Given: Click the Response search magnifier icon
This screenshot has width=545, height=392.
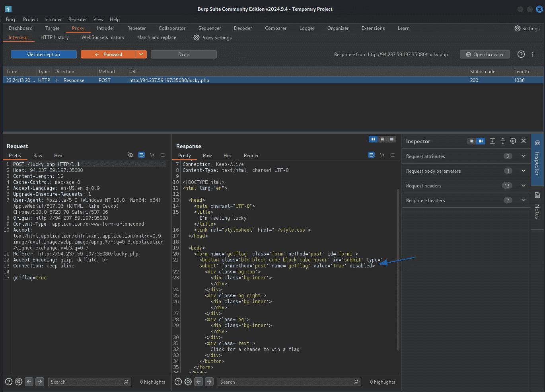Looking at the screenshot, I should [x=356, y=382].
